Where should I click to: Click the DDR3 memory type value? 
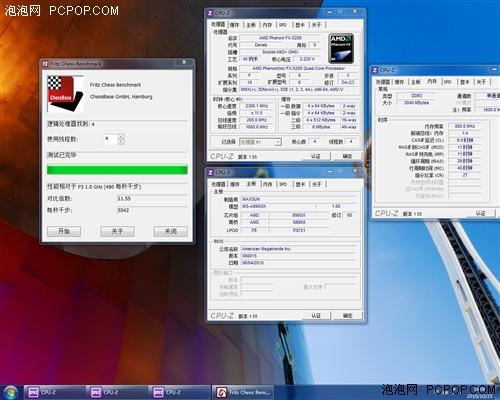tap(417, 95)
